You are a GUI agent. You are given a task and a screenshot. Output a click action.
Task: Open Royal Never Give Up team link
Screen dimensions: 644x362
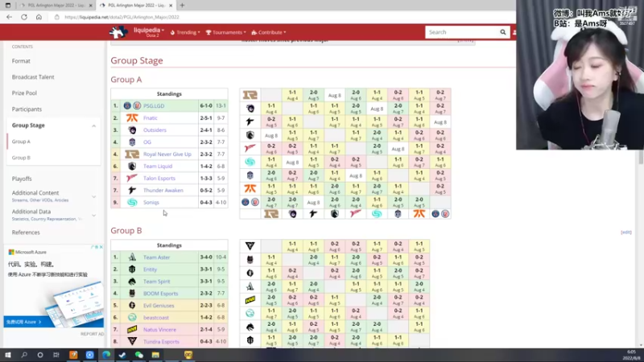(x=167, y=154)
